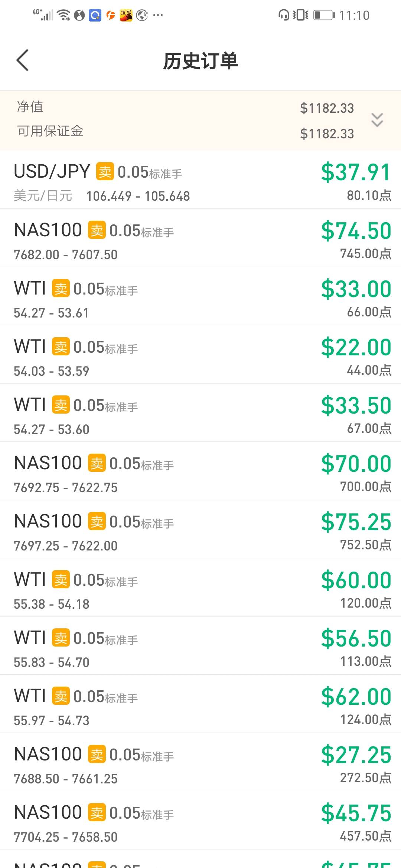Viewport: 401px width, 868px height.
Task: Tap the headphone icon in the status bar
Action: click(283, 15)
